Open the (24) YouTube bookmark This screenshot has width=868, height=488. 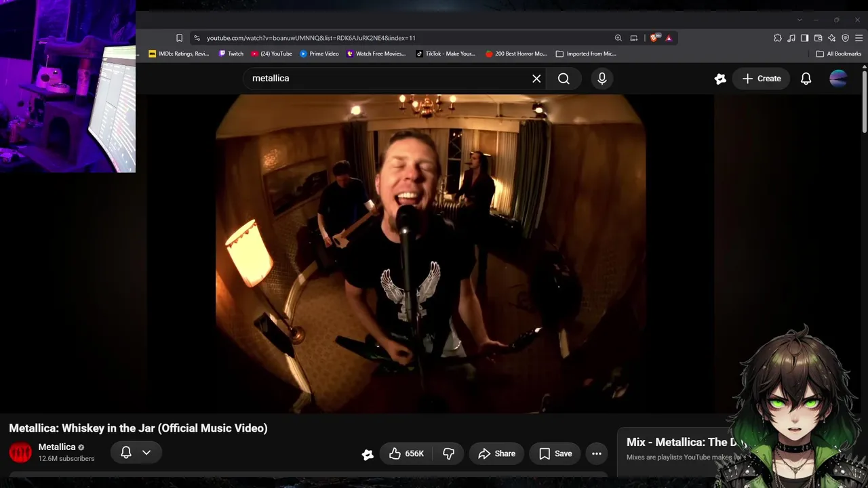click(x=271, y=54)
